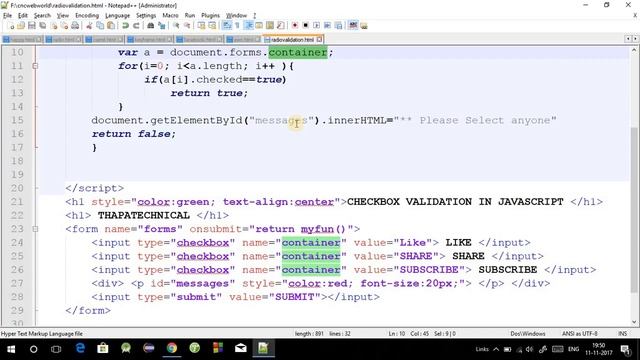Start macro recording with red dot icon

[x=295, y=26]
